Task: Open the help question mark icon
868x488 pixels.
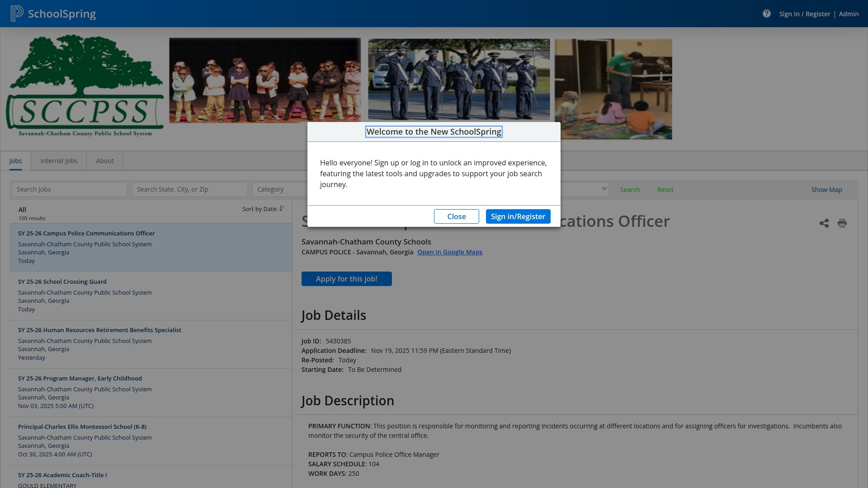Action: click(x=766, y=14)
